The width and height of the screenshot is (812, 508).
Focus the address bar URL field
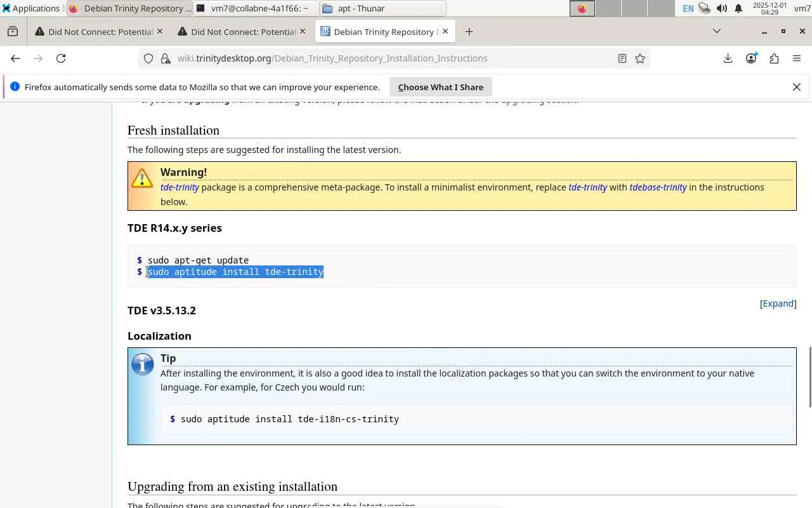point(393,58)
